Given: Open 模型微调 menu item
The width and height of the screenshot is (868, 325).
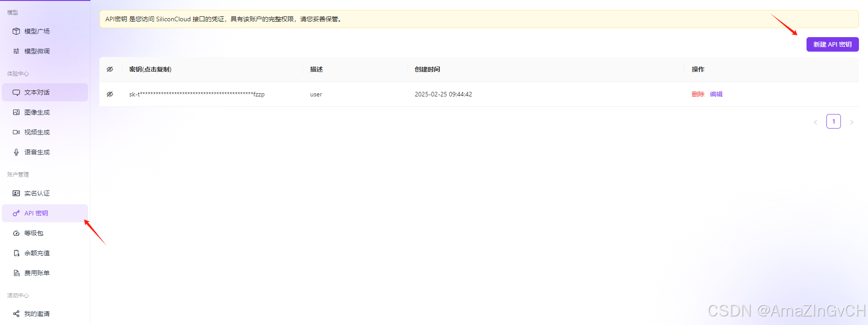Looking at the screenshot, I should point(45,51).
